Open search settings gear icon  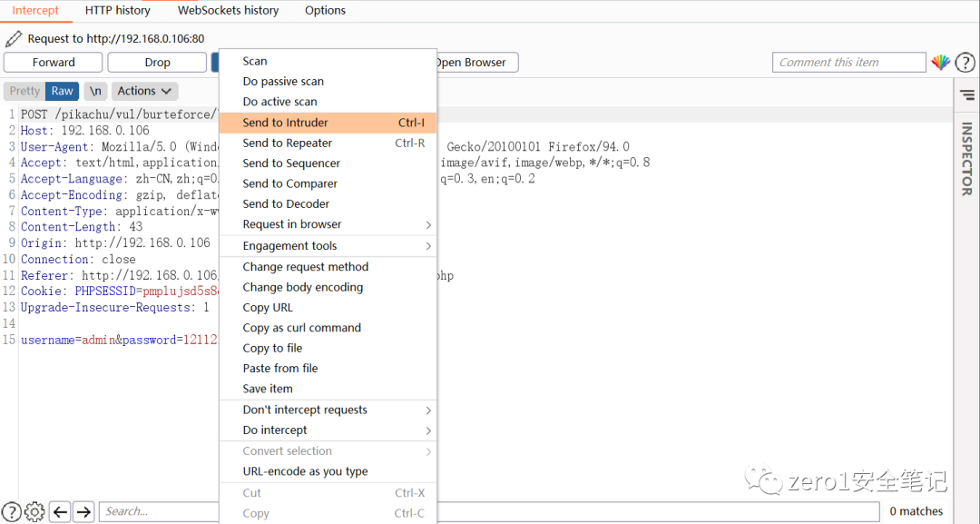[x=35, y=511]
